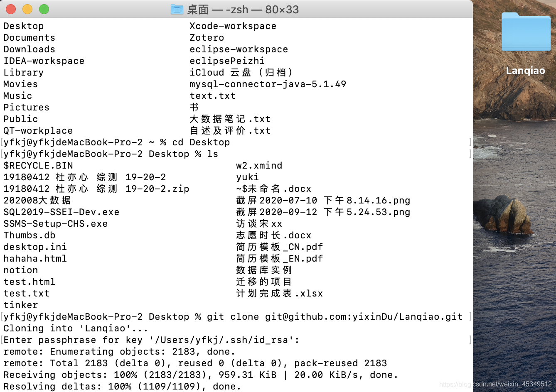The image size is (556, 392).
Task: Click '202008大数据' entry
Action: 37,200
